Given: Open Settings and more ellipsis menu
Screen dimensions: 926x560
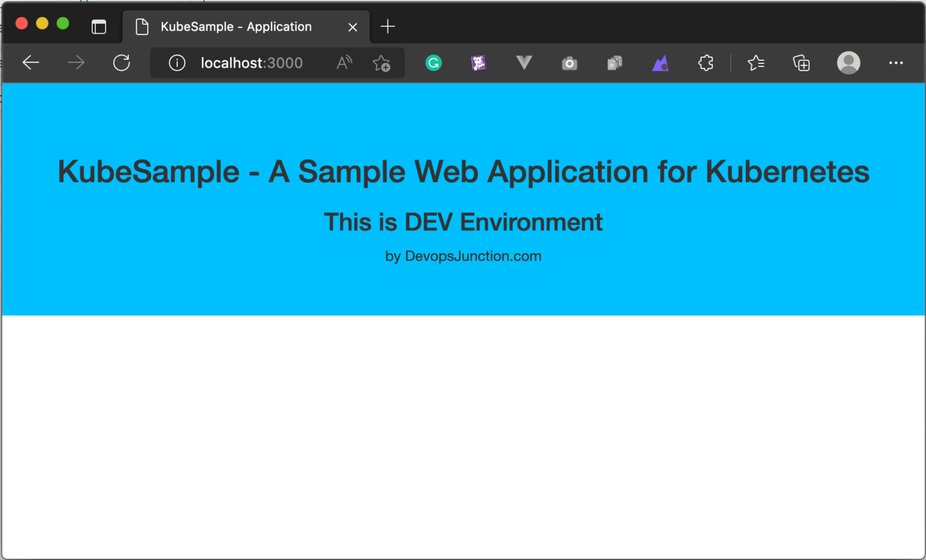Looking at the screenshot, I should click(896, 63).
